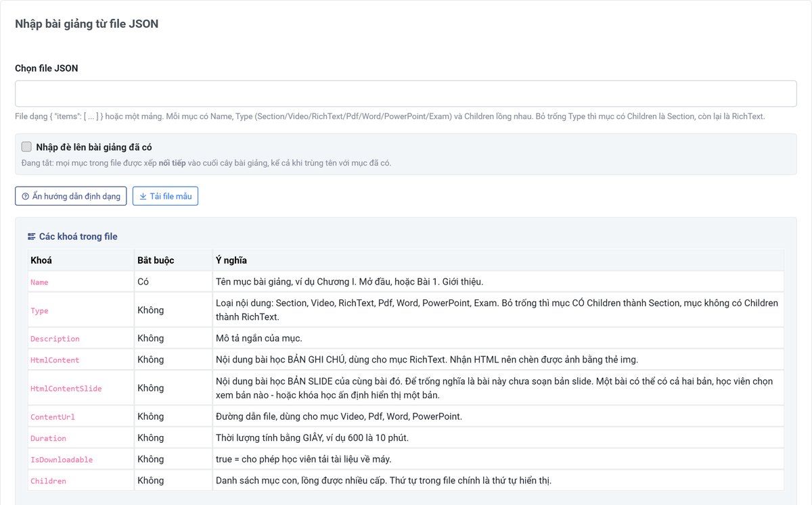Enable the Nhập đè lên bài giảng đã có checkbox
Viewport: 812px width, 505px height.
[x=27, y=147]
